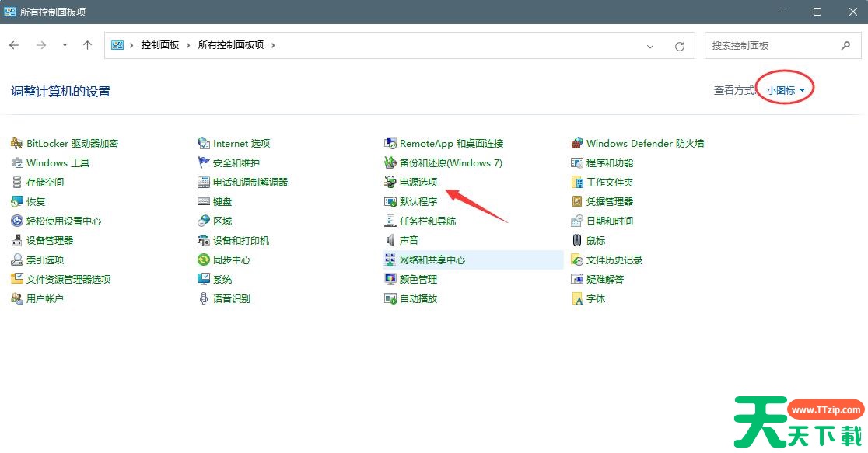868x453 pixels.
Task: Click the 键盘 keyboard icon
Action: [204, 201]
